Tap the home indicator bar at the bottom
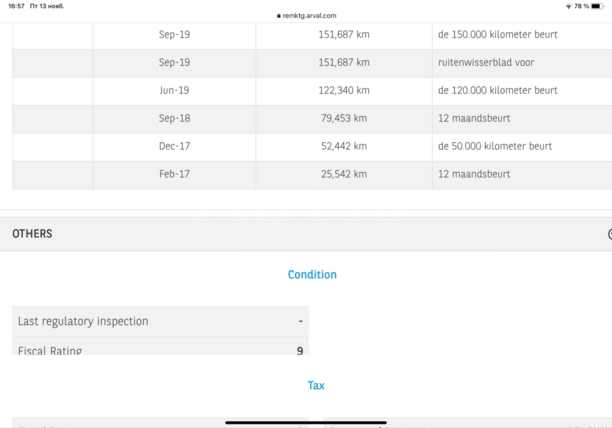Screen dimensions: 612x428 pos(305,422)
